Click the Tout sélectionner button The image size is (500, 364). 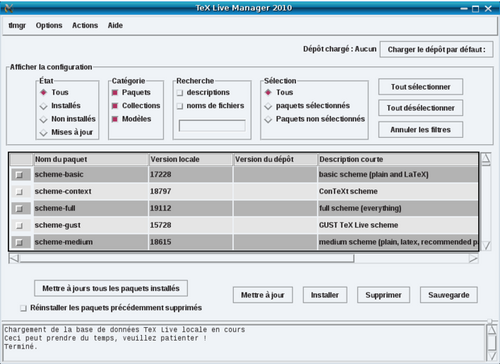(x=420, y=87)
